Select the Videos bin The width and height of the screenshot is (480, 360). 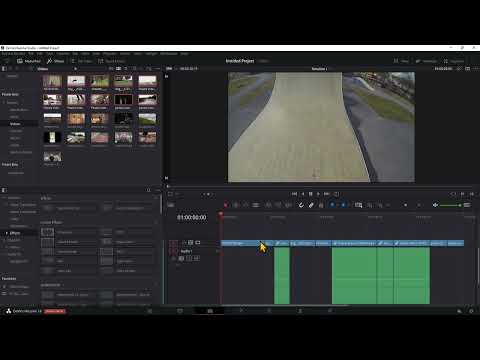[15, 124]
